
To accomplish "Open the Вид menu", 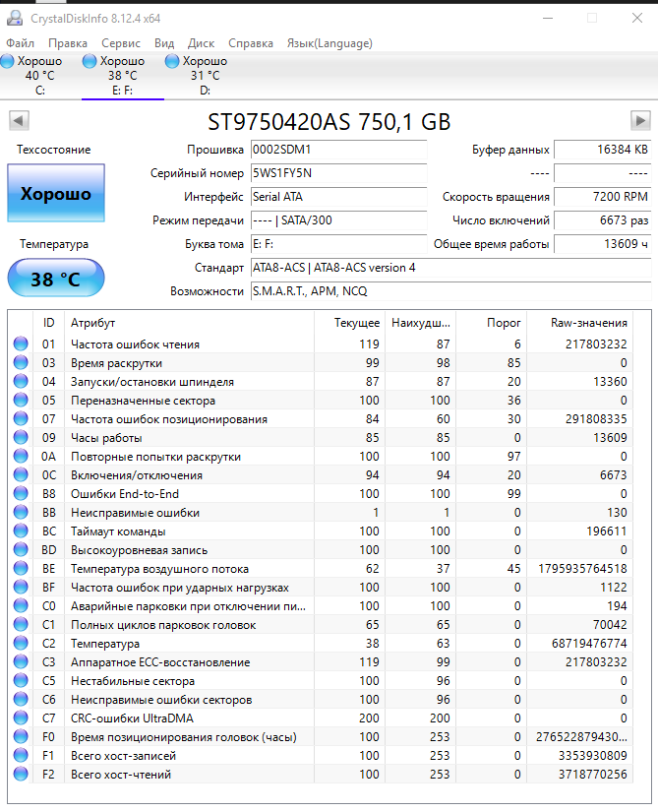I will [164, 43].
